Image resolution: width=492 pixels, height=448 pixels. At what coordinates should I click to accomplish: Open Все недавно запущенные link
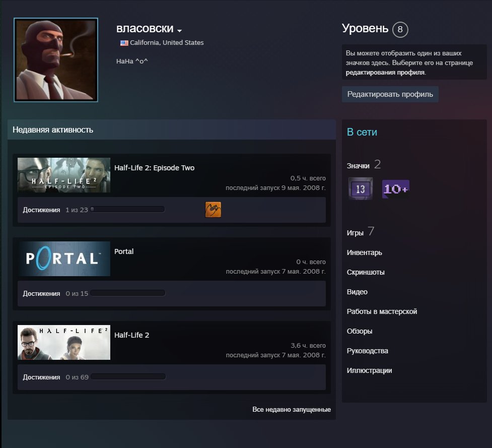coord(292,409)
